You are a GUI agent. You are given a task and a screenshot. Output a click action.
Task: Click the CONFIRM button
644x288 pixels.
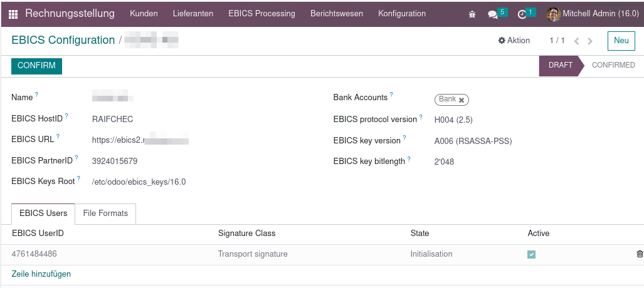pyautogui.click(x=36, y=66)
